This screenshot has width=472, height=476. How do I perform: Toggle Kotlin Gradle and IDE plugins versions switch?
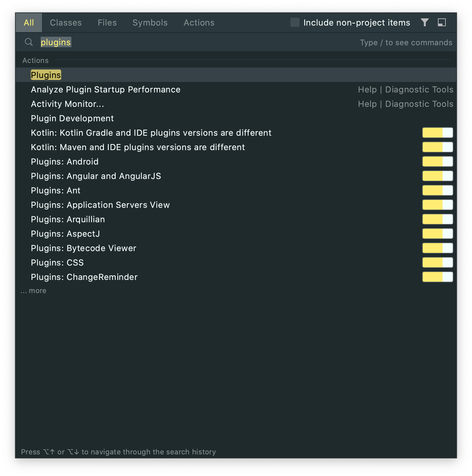pyautogui.click(x=438, y=133)
